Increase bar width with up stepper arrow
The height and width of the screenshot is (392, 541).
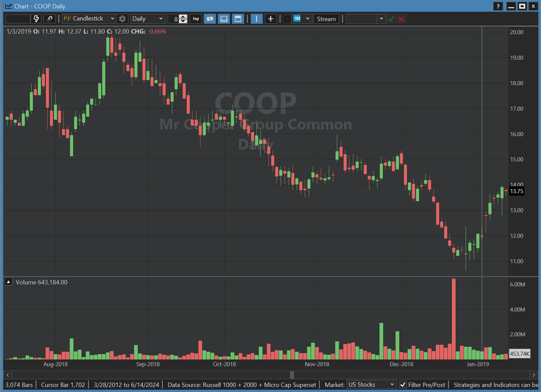pos(183,17)
